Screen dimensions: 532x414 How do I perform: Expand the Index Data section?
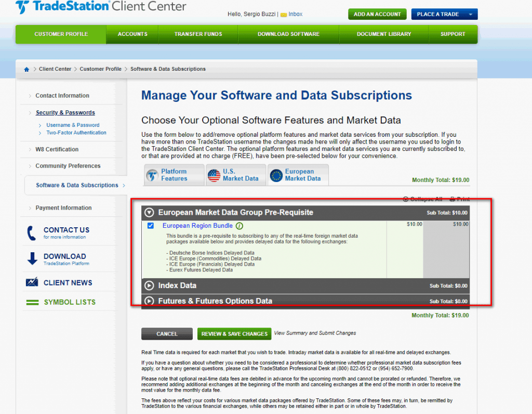(x=149, y=286)
